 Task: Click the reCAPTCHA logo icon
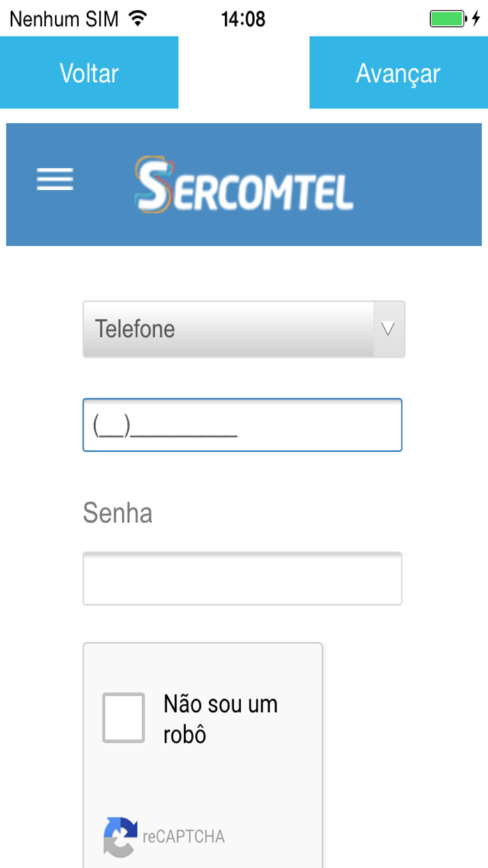tap(120, 837)
